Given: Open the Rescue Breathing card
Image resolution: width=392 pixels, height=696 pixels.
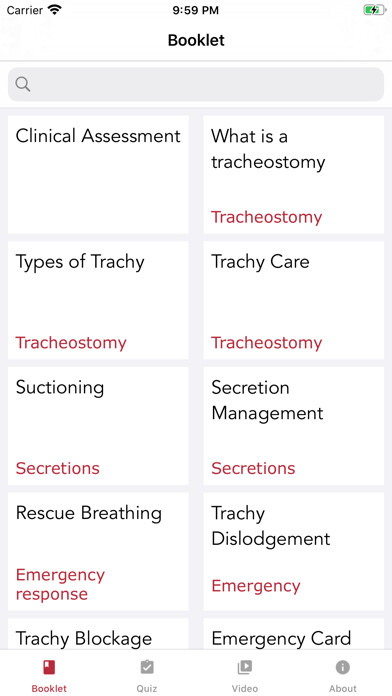Looking at the screenshot, I should click(x=98, y=551).
